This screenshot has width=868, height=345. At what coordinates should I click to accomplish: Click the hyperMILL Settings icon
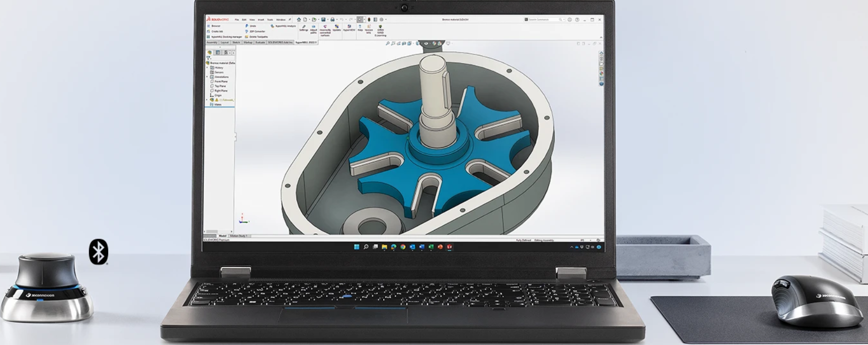tap(304, 27)
